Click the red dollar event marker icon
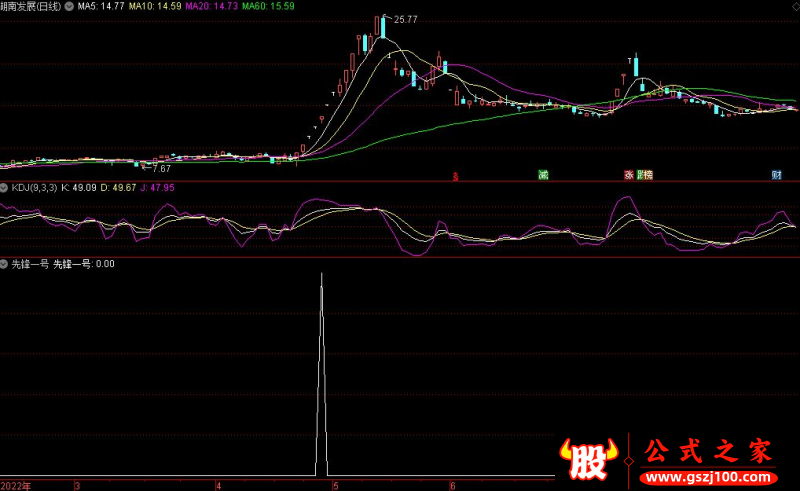 click(455, 176)
